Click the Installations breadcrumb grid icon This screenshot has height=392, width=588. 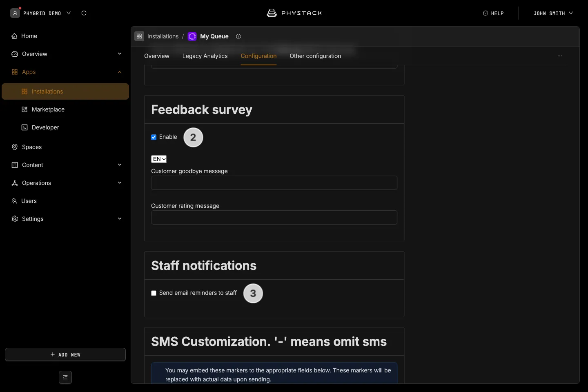pyautogui.click(x=139, y=36)
